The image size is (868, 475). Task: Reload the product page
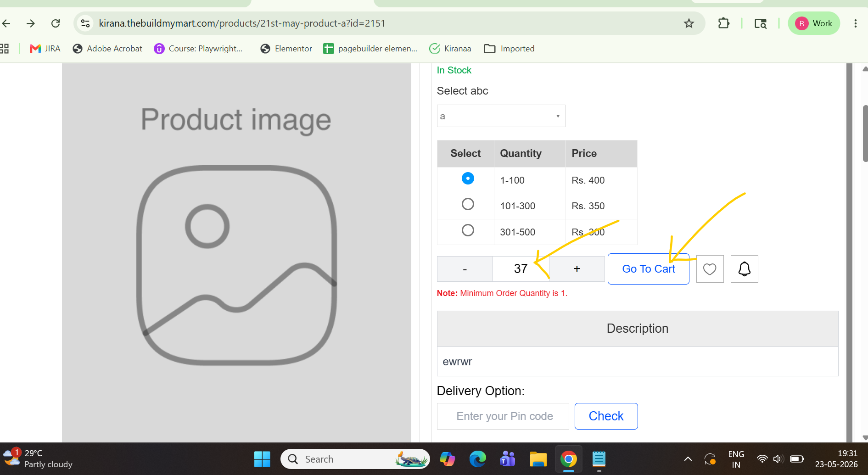(56, 23)
